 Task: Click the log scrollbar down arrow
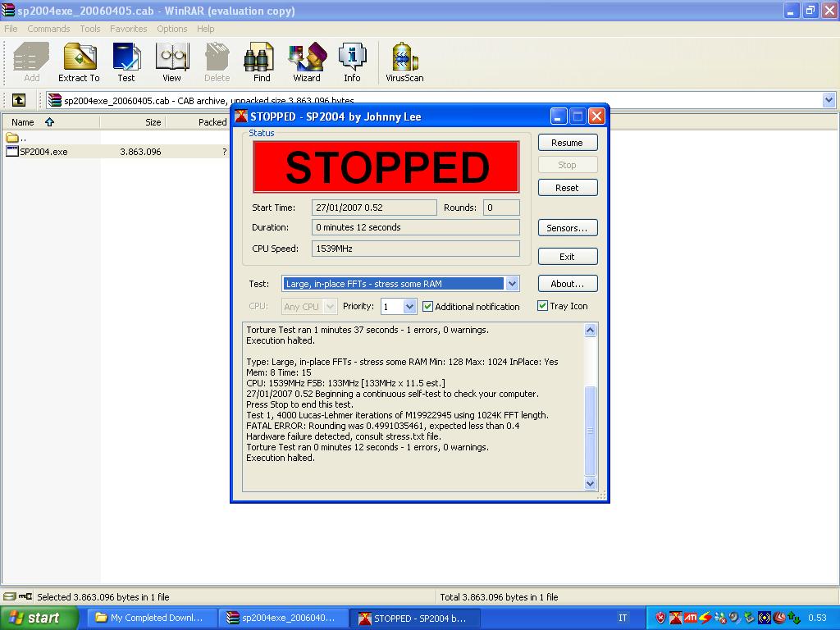[x=590, y=483]
